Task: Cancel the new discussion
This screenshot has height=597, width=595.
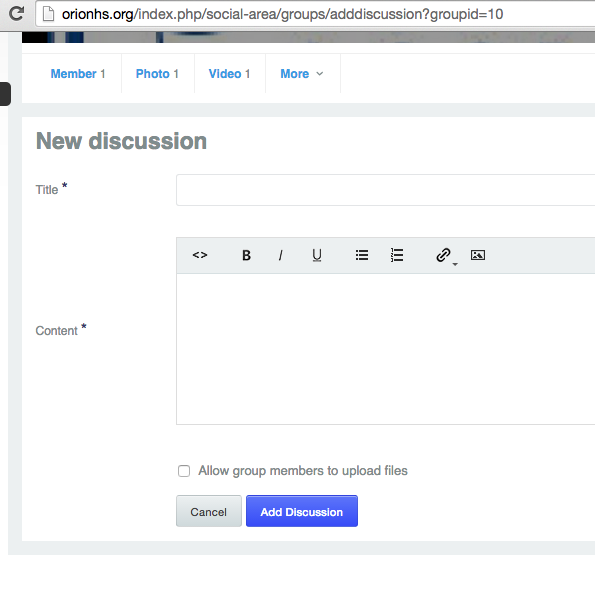Action: 209,511
